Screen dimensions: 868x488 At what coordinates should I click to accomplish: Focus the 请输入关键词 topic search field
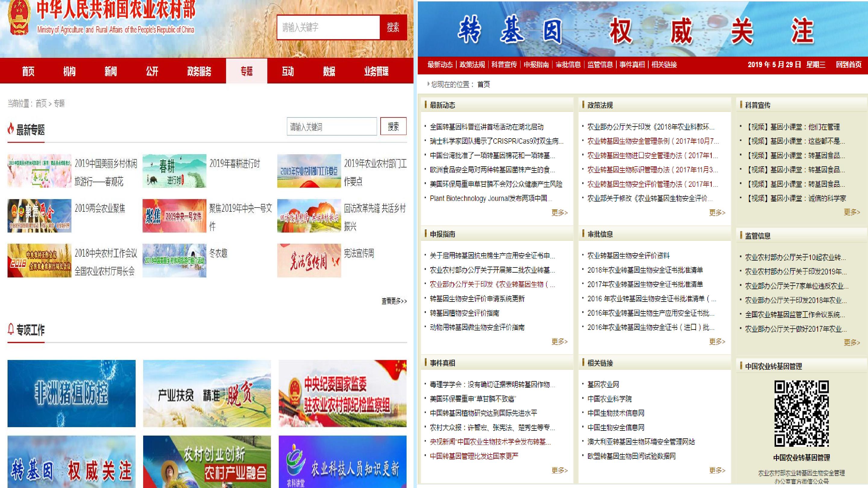click(x=332, y=127)
